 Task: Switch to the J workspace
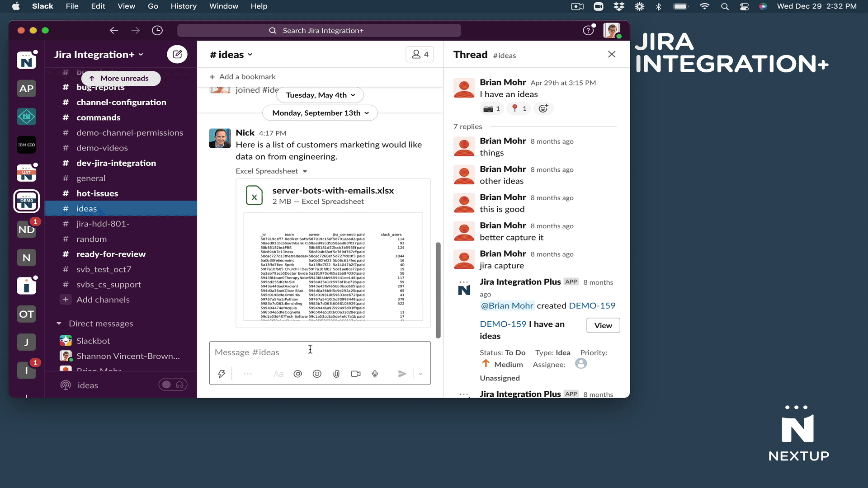tap(27, 342)
